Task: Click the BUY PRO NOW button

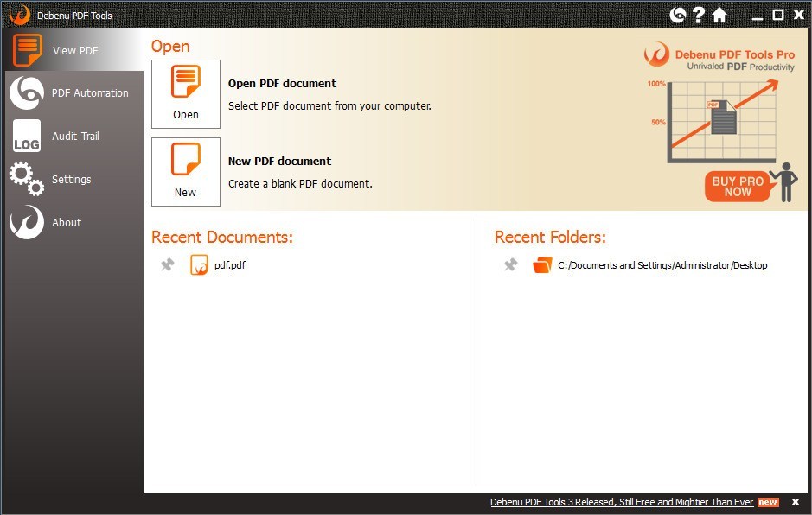Action: coord(738,187)
